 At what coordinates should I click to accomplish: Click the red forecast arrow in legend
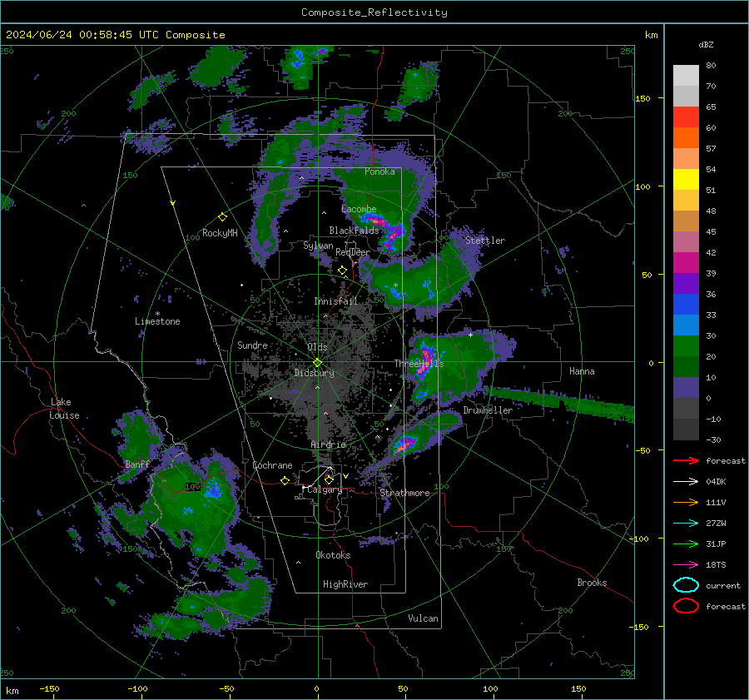pyautogui.click(x=686, y=460)
